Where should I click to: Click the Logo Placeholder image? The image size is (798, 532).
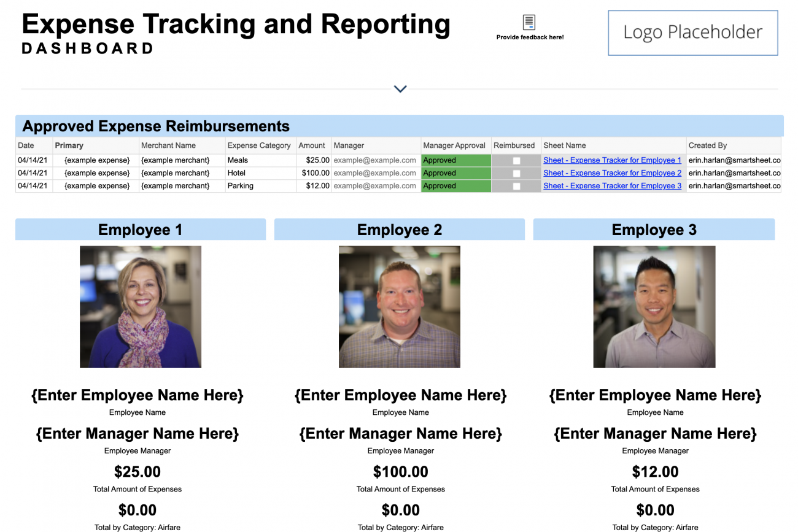[x=692, y=33]
